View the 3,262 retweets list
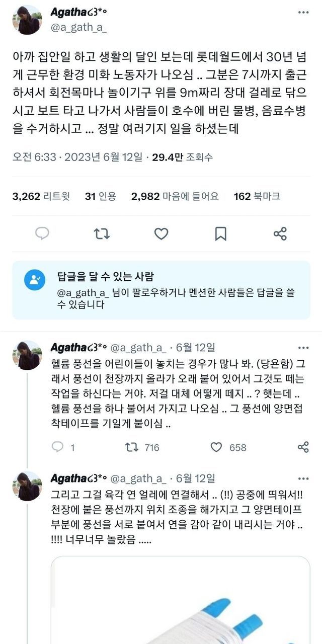Image resolution: width=322 pixels, height=644 pixels. coord(41,196)
